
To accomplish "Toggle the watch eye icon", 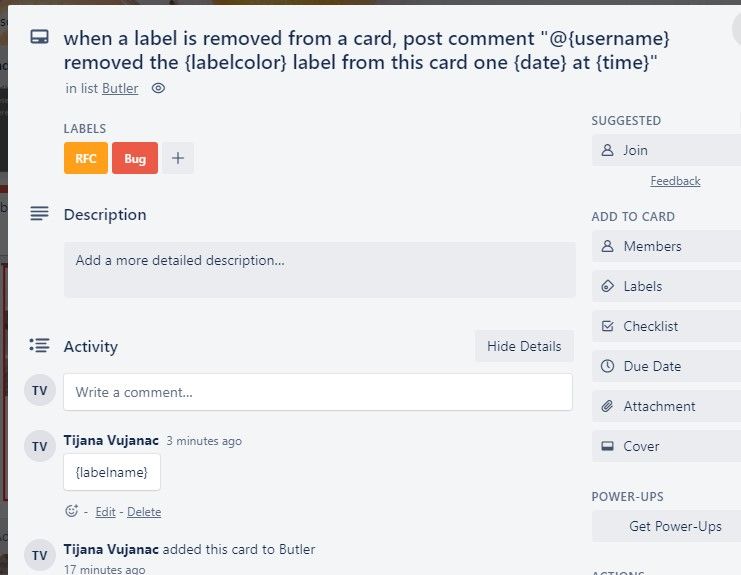I will tap(158, 88).
